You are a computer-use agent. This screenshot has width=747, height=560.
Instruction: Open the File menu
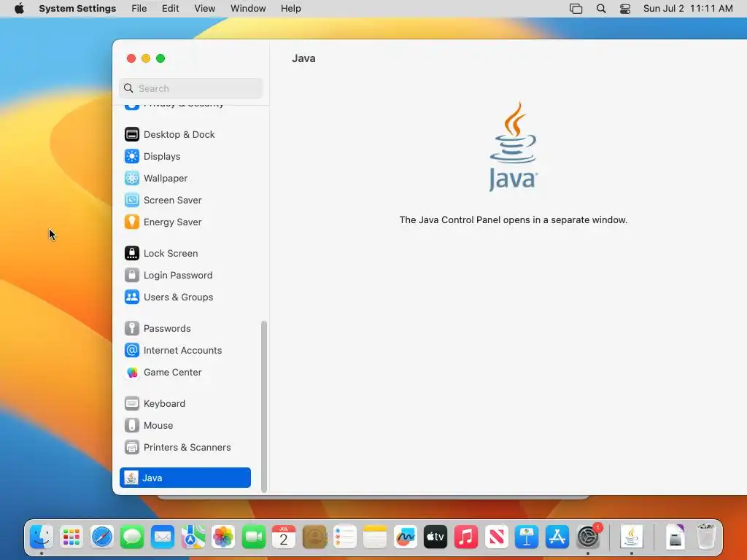139,9
